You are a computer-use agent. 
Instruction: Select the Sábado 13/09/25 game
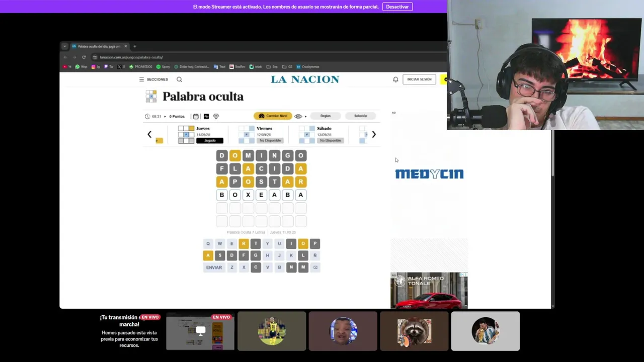[321, 134]
